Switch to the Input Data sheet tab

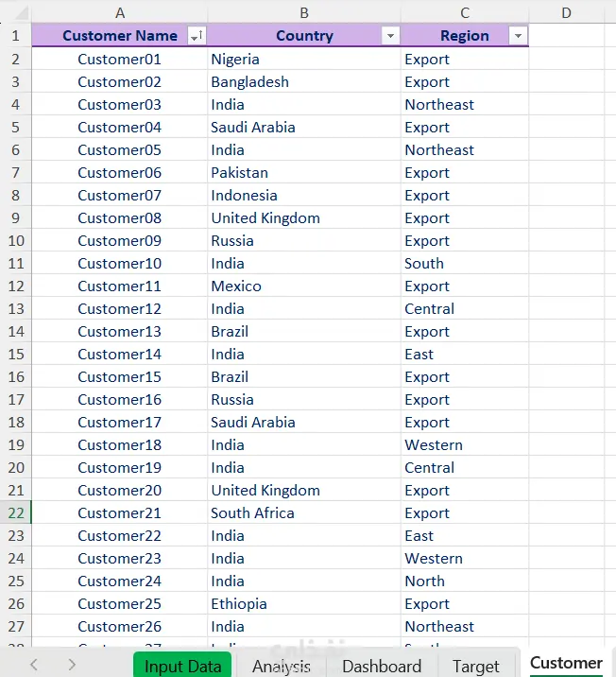pos(182,666)
